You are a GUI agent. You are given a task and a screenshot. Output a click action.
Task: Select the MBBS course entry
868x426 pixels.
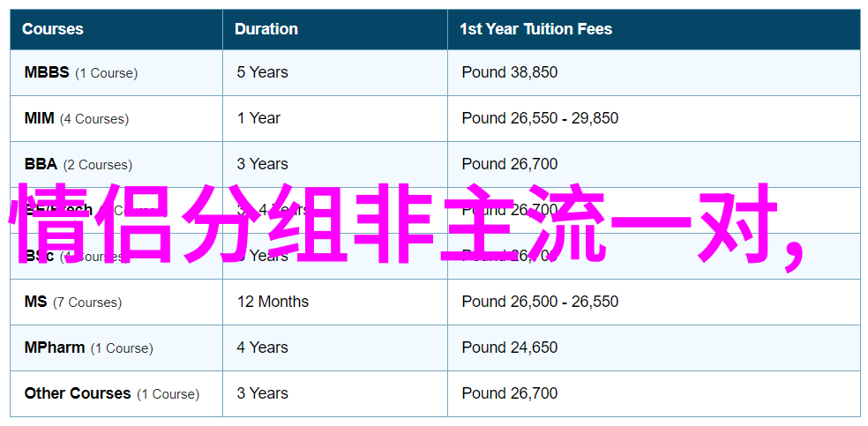tap(81, 72)
